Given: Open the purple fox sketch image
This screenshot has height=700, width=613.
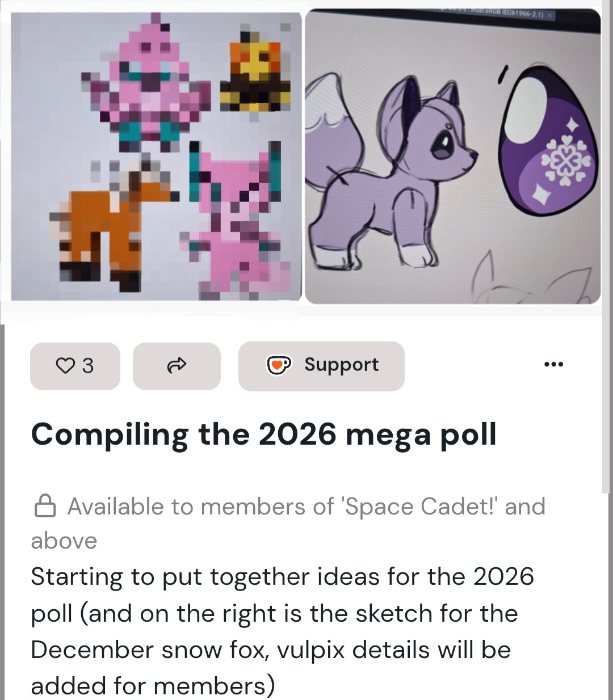Looking at the screenshot, I should coord(452,156).
